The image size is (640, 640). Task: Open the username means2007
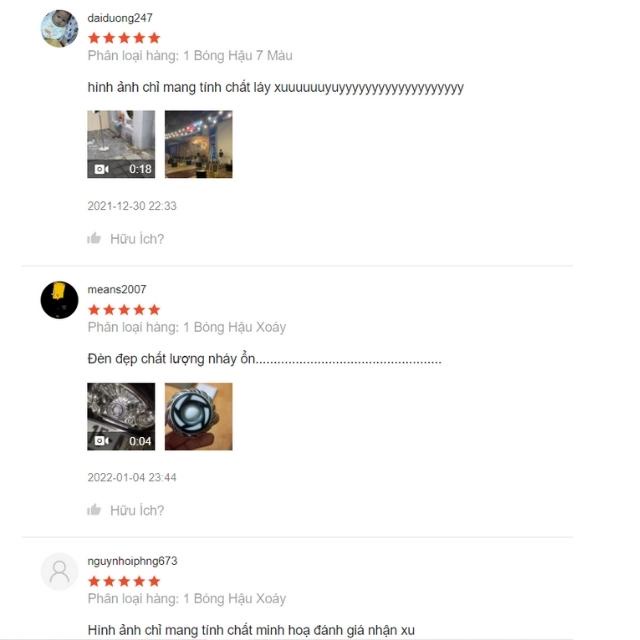pos(117,289)
